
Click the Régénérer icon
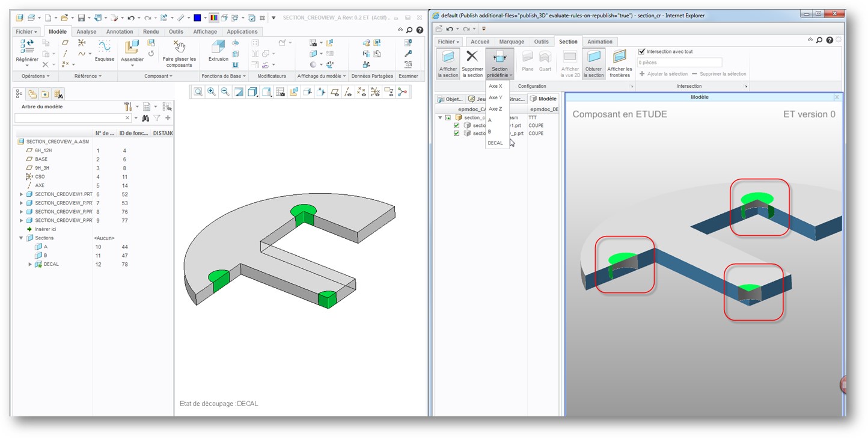[28, 47]
